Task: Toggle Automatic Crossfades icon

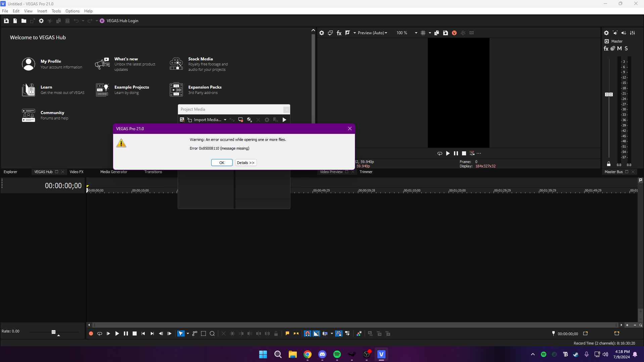Action: 316,333
